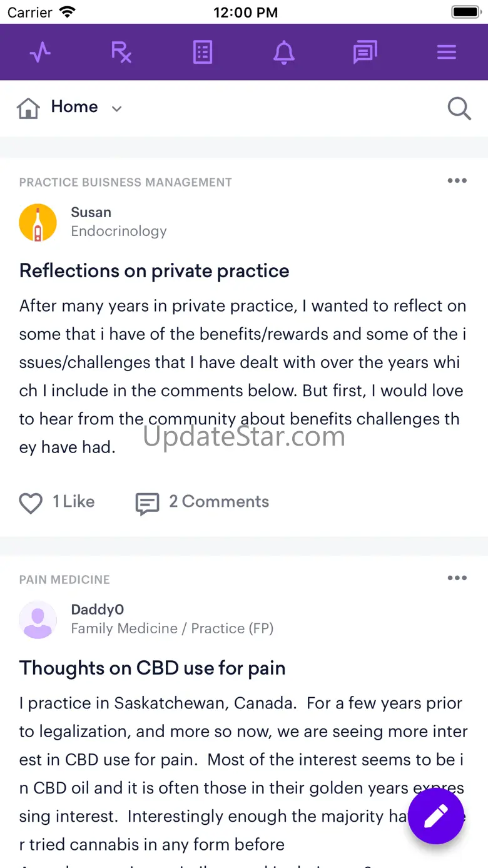
Task: Open the Practice Buisness Management category
Action: coord(125,183)
